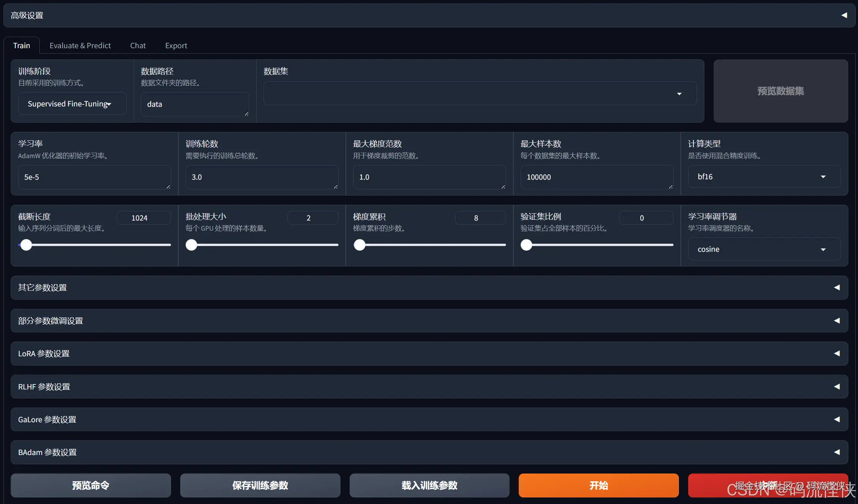Open the 训练阶段 Supervised Fine-Tuning dropdown
Screen dimensions: 858x504
pos(72,104)
